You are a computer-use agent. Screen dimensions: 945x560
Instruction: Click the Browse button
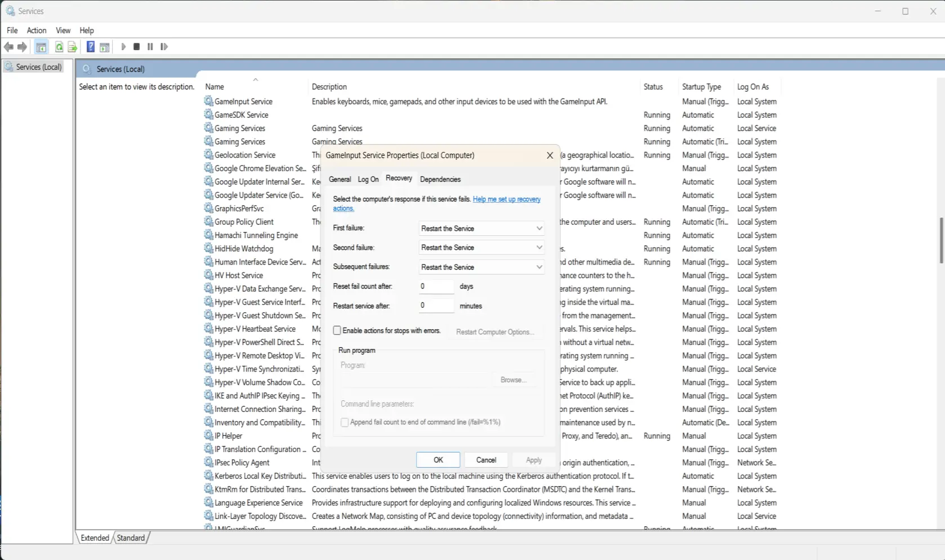point(514,380)
